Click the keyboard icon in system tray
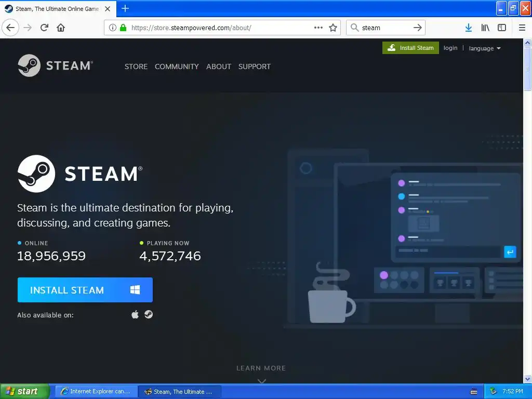 (474, 392)
